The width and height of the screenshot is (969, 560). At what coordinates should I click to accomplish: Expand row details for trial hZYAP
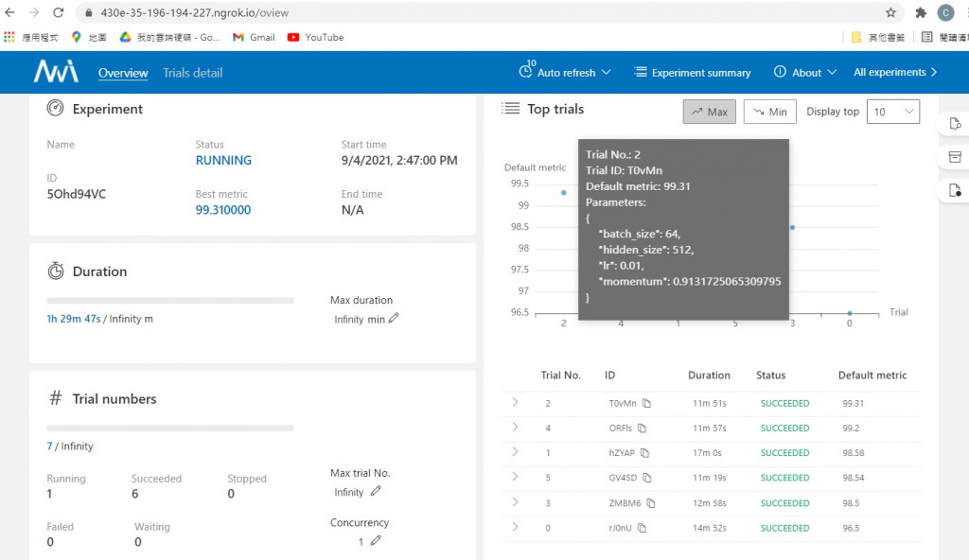point(515,452)
